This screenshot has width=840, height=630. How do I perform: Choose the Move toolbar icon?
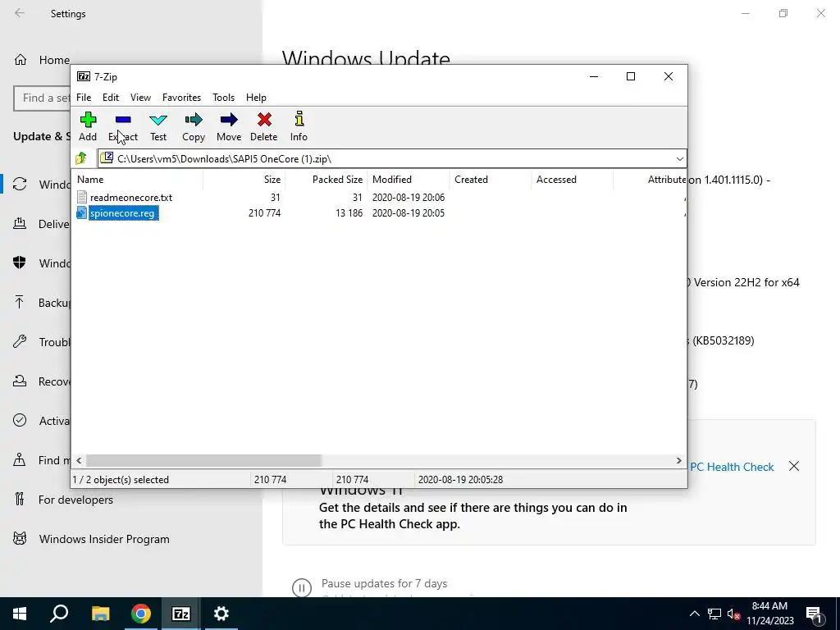tap(229, 120)
